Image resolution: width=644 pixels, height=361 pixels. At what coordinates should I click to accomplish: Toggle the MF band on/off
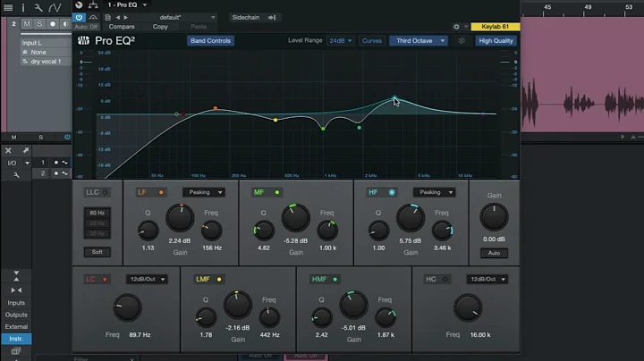pos(267,192)
